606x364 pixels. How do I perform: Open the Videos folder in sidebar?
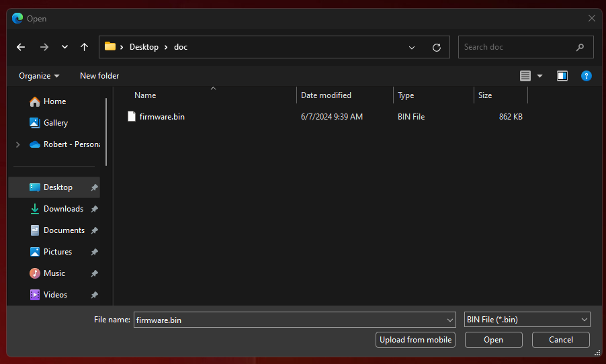tap(55, 295)
